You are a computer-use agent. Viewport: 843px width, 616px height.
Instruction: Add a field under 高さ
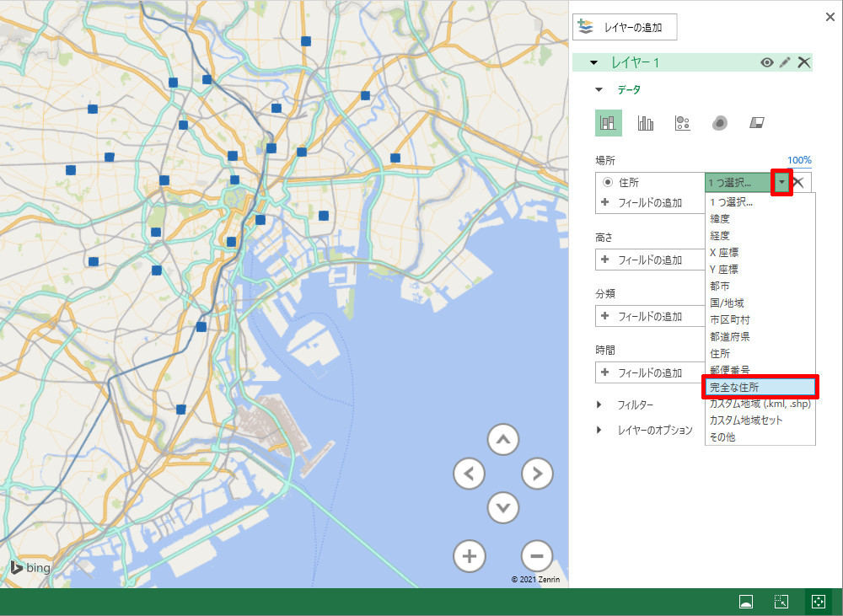click(649, 260)
